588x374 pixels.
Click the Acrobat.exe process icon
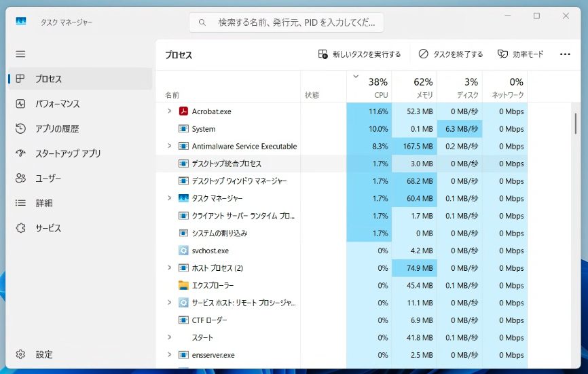pos(183,111)
